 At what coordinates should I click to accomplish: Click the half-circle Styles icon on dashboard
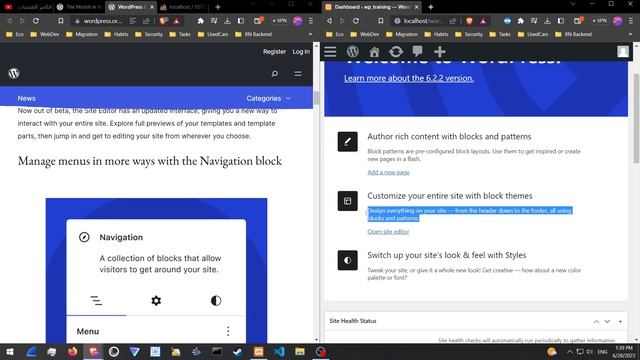(347, 260)
